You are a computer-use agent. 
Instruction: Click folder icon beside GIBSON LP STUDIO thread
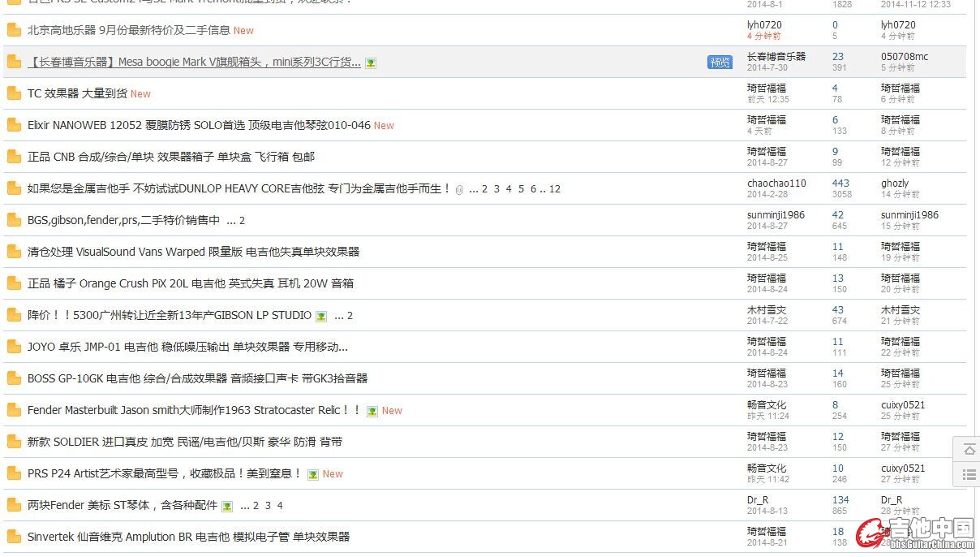click(x=14, y=316)
